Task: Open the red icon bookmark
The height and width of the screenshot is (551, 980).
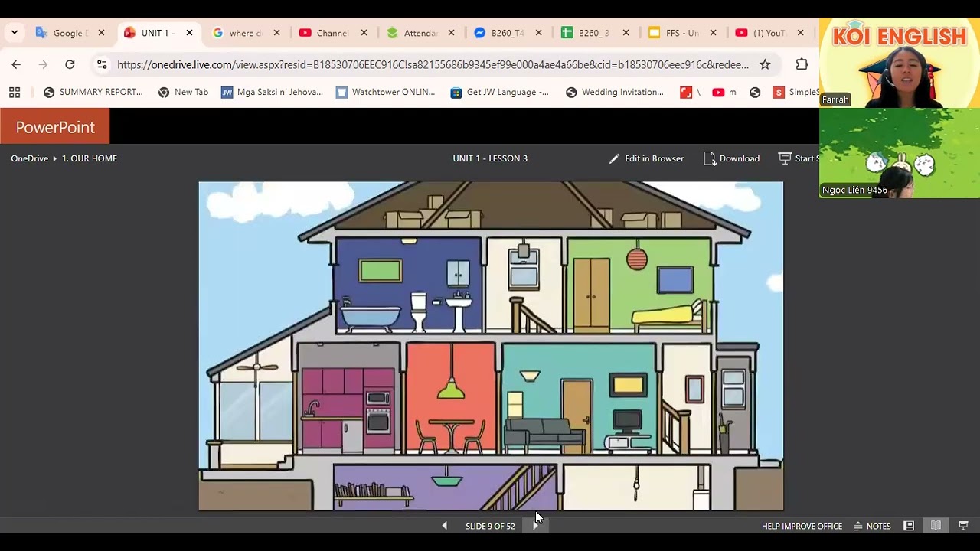Action: pos(690,92)
